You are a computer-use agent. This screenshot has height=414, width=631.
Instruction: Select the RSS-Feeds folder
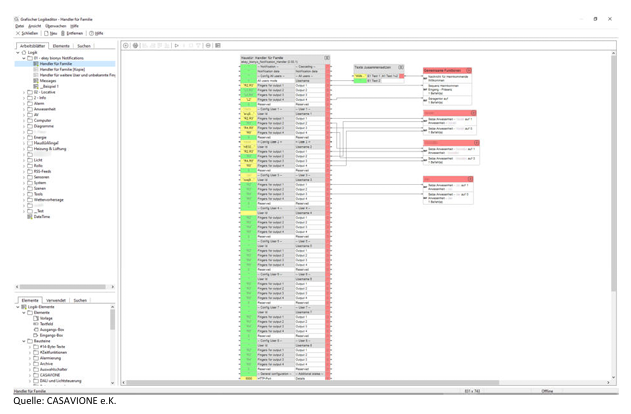click(42, 171)
